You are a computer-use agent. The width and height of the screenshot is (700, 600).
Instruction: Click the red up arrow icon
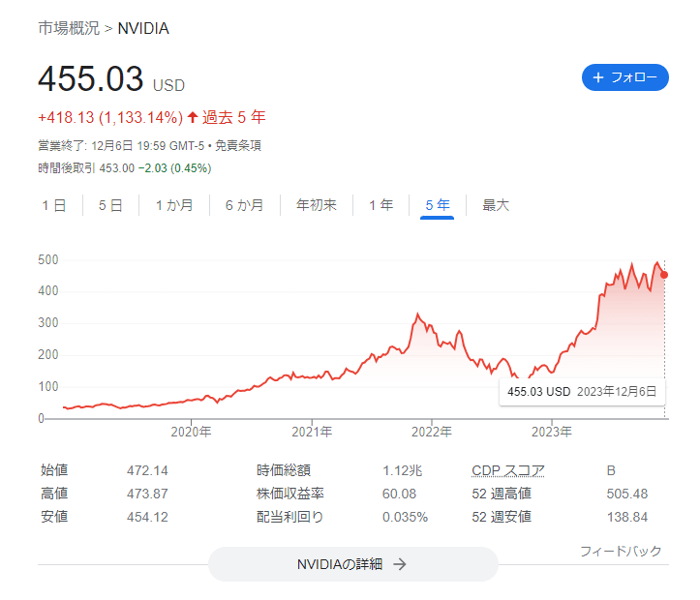point(193,117)
